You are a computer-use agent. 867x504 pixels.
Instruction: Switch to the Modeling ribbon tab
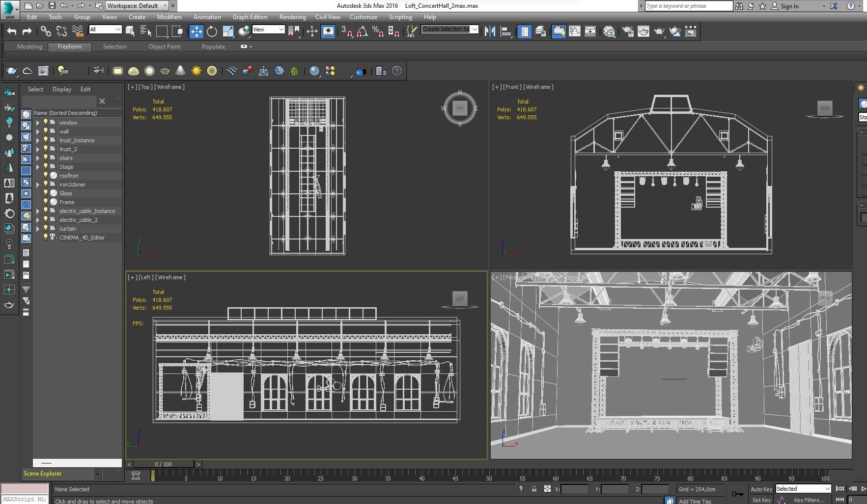pos(29,47)
